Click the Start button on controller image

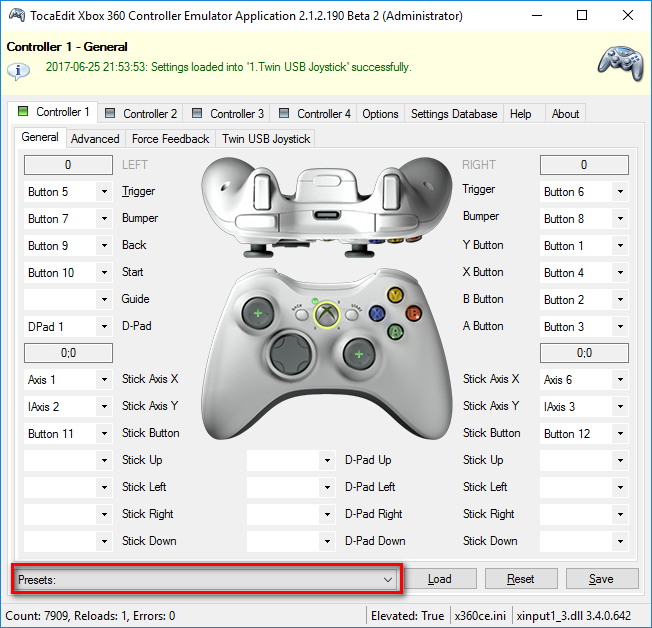(352, 314)
